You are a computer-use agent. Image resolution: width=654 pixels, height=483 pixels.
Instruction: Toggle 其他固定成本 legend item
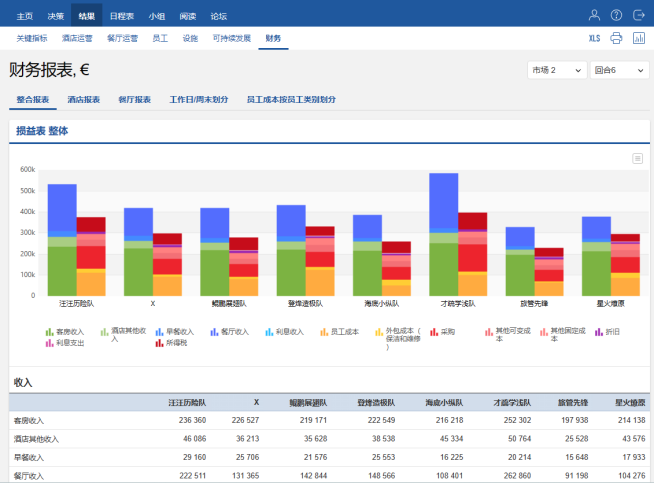563,335
